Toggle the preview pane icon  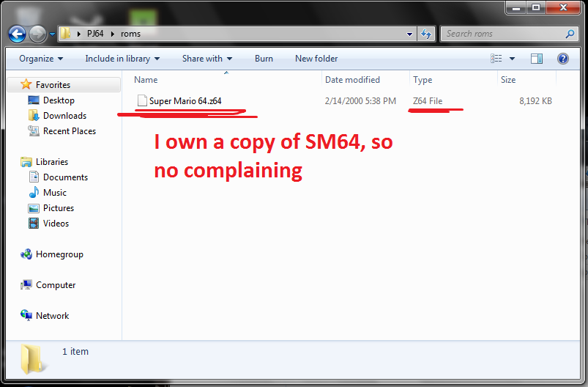click(x=537, y=59)
